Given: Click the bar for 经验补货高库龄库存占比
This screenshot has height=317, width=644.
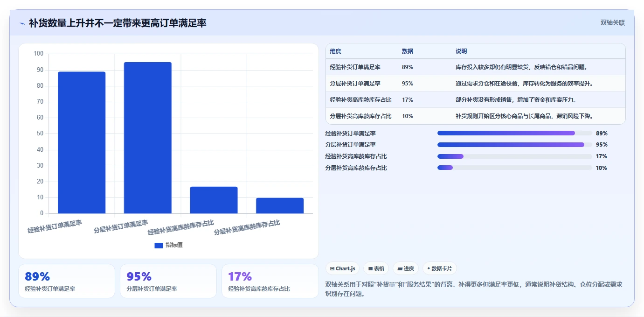Looking at the screenshot, I should [214, 200].
